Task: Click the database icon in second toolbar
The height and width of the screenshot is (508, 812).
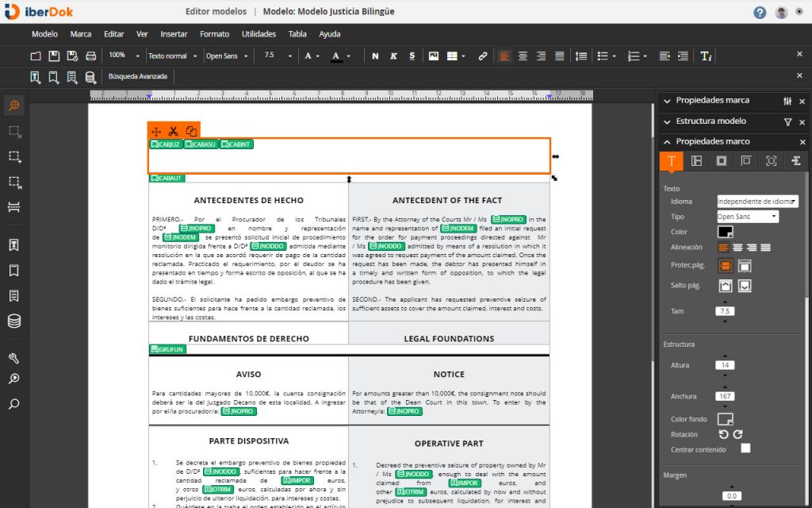Action: pos(90,77)
